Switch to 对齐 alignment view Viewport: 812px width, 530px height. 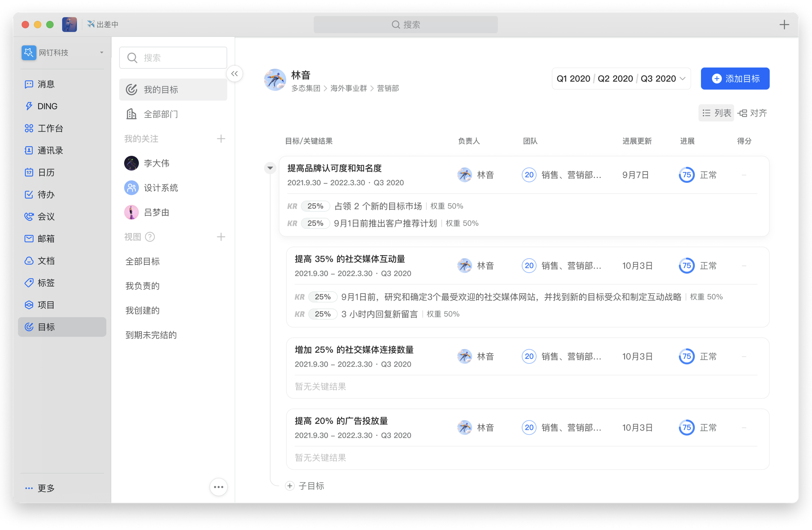[x=752, y=113]
